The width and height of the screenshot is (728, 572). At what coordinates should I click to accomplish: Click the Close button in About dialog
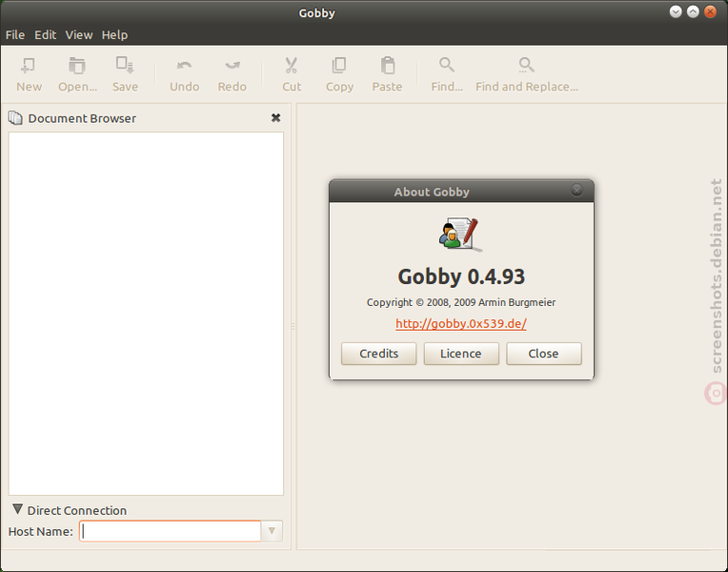click(544, 354)
